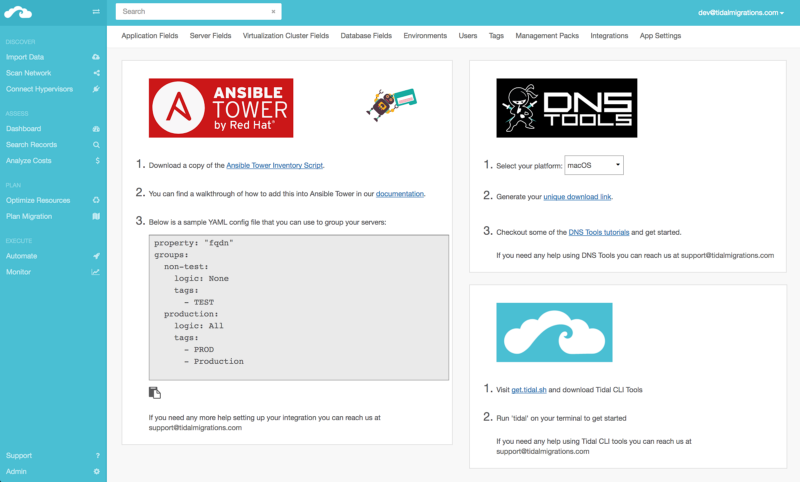Click the cloud upload icon beside Import Data
This screenshot has height=482, width=800.
point(96,57)
